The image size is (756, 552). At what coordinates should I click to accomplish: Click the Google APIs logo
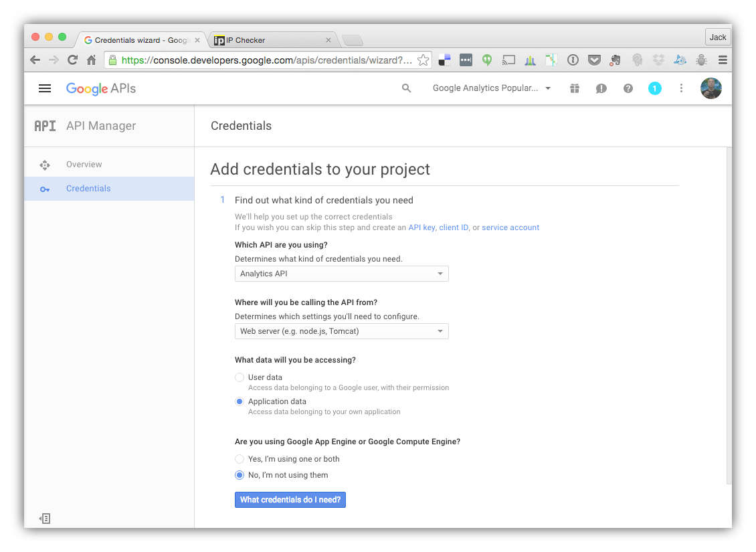(101, 89)
